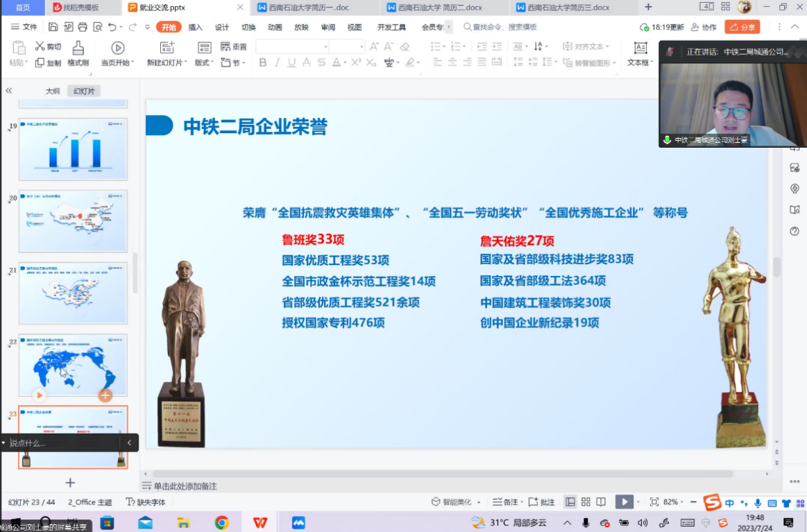Open the Mail app from the taskbar
This screenshot has height=532, width=807.
(145, 523)
